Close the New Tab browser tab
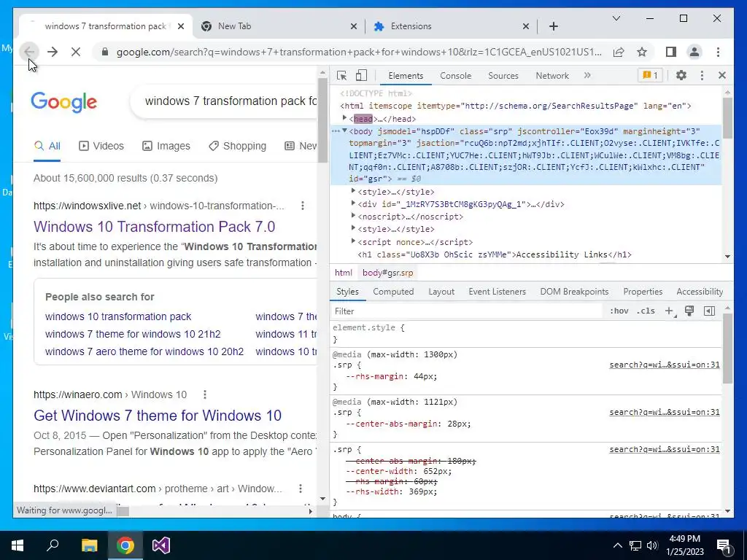The height and width of the screenshot is (560, 747). [354, 26]
